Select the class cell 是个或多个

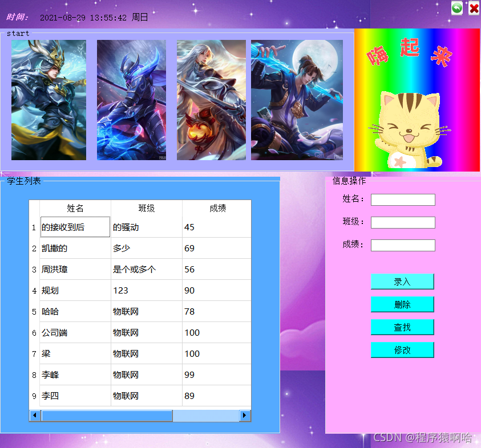(x=147, y=270)
